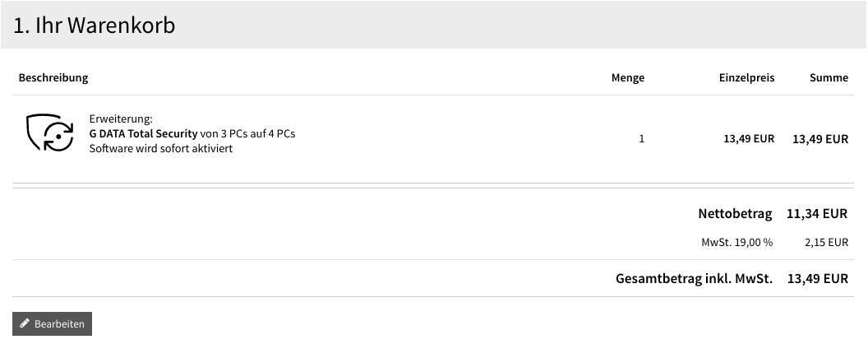
Task: Click the 13,49 EUR unit price
Action: coord(749,138)
